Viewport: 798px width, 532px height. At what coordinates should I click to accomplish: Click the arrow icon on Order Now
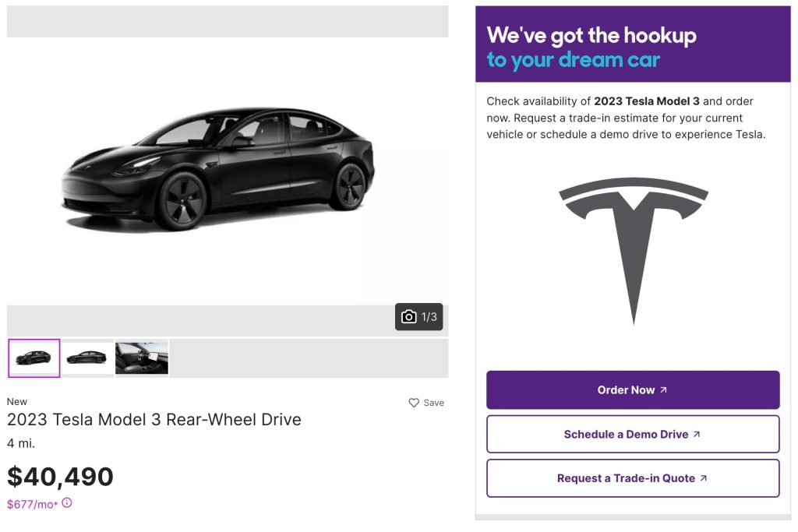point(663,390)
